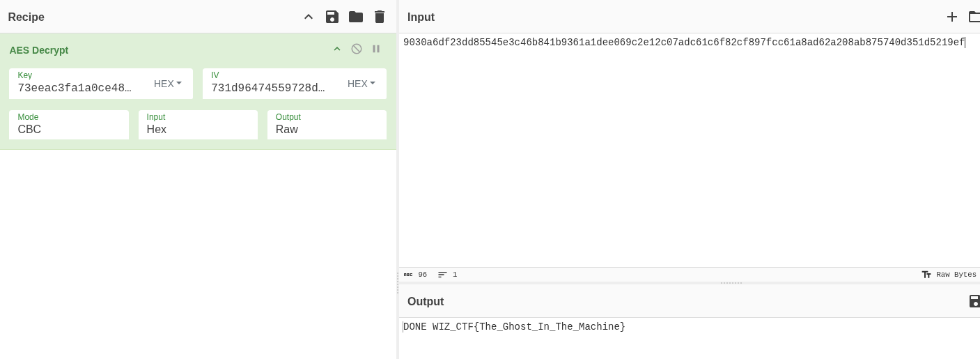
Task: Load a saved recipe via folder icon
Action: coord(356,17)
